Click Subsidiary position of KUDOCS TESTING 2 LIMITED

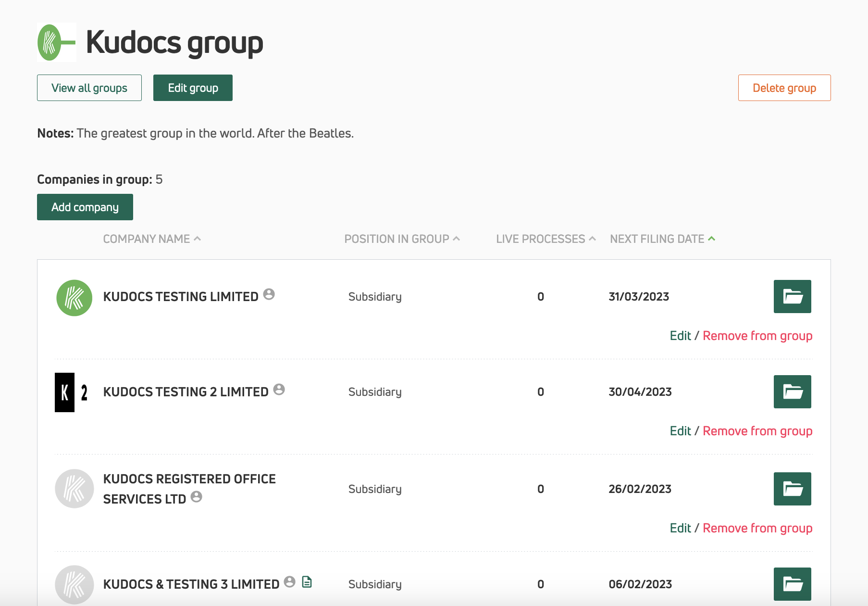375,392
